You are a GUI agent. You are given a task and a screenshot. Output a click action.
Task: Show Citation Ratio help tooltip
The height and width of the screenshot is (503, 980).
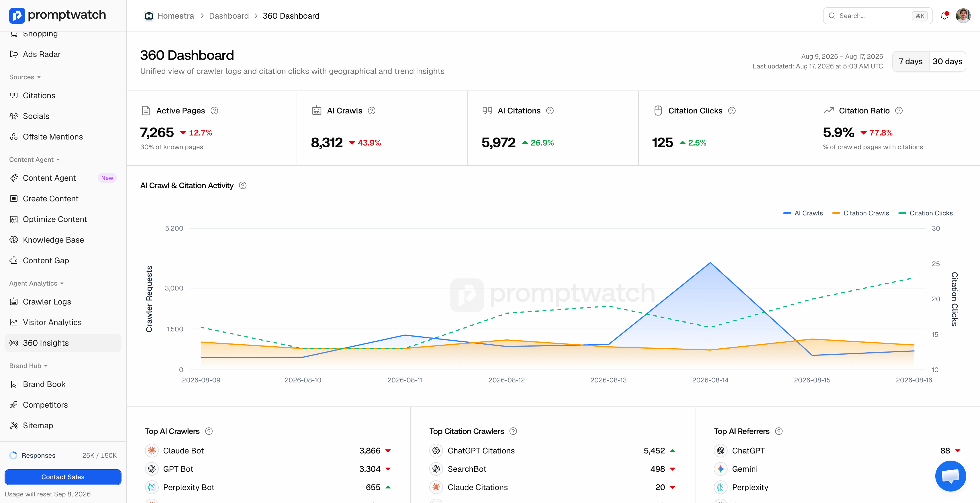[x=899, y=111]
